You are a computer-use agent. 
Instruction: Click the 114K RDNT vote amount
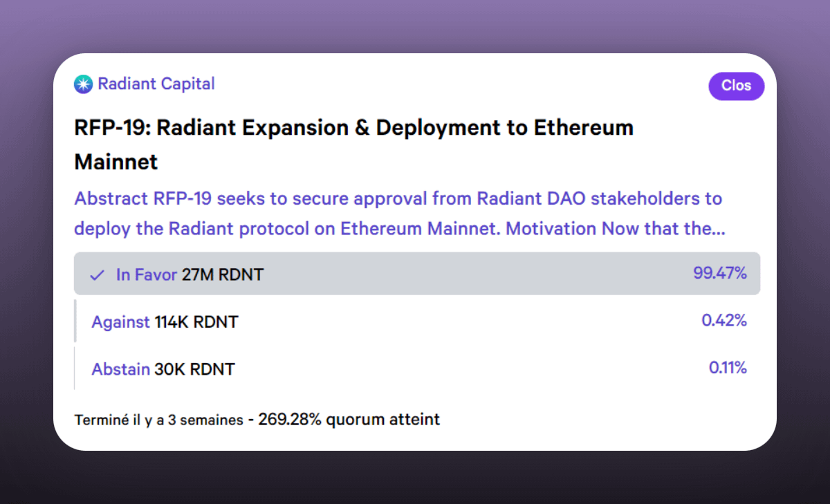pos(196,322)
